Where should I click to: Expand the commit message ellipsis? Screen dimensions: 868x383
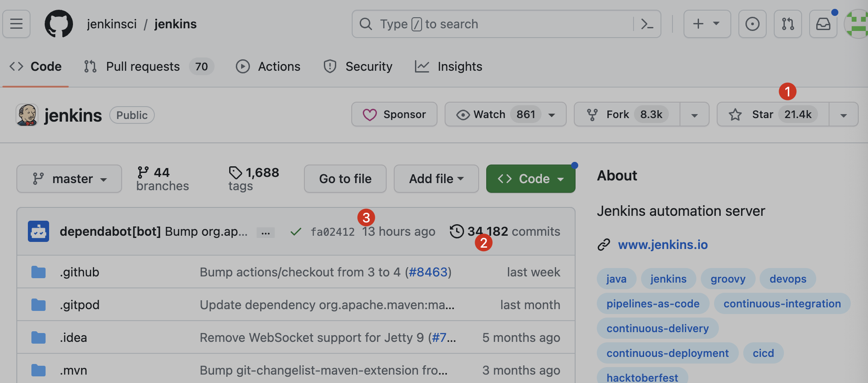tap(265, 233)
